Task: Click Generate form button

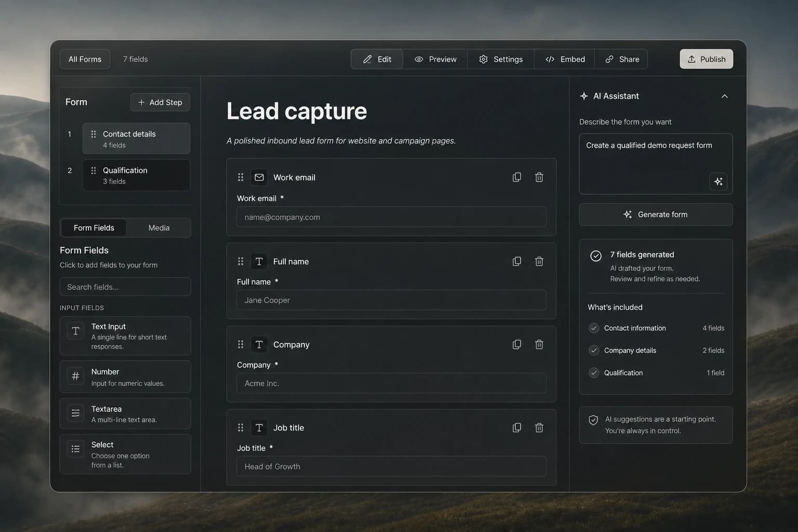Action: (656, 215)
